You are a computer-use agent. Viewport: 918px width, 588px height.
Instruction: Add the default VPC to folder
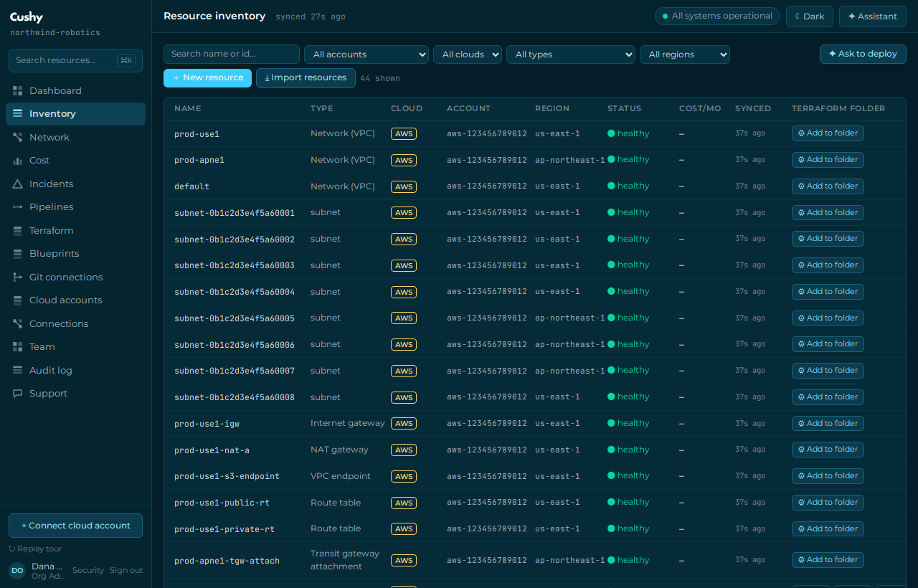[x=828, y=186]
